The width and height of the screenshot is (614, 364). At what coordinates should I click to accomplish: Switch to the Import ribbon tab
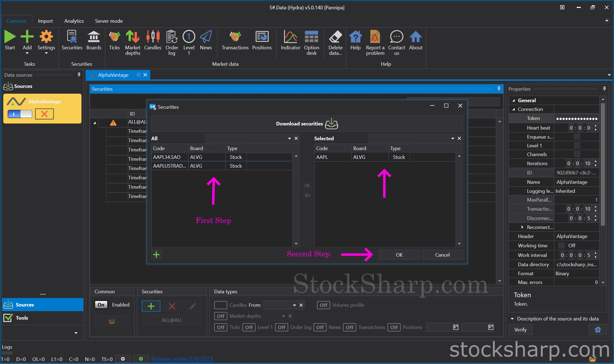pos(45,21)
